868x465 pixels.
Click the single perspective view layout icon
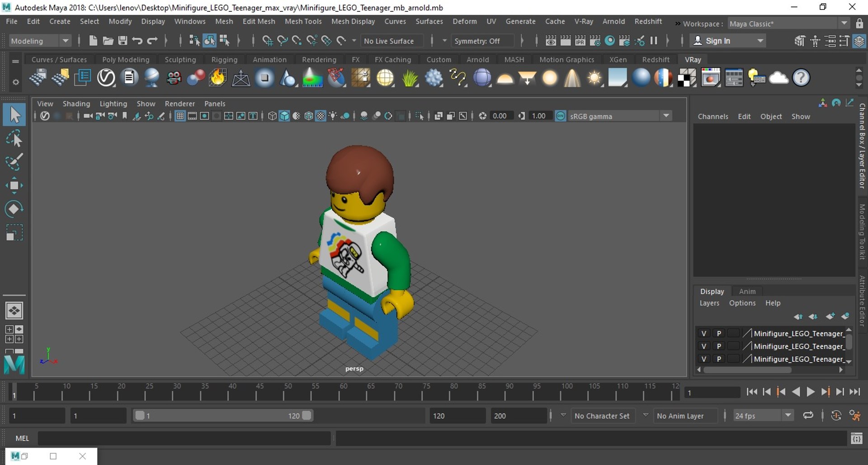[14, 311]
